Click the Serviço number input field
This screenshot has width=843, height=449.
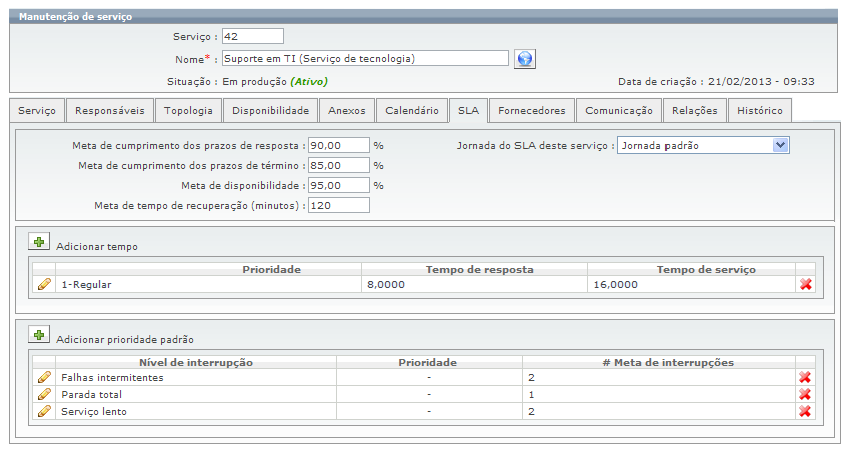click(252, 37)
